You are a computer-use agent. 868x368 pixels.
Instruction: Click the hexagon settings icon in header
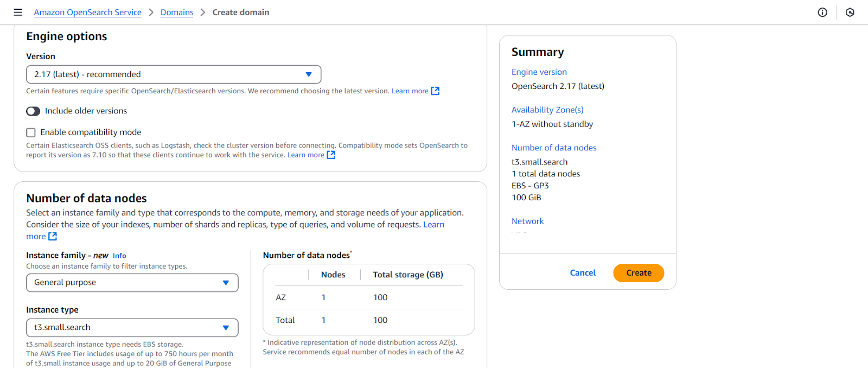click(850, 12)
